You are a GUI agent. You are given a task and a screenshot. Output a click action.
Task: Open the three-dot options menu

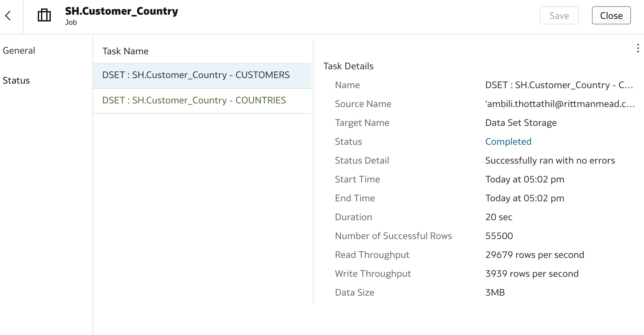[638, 48]
